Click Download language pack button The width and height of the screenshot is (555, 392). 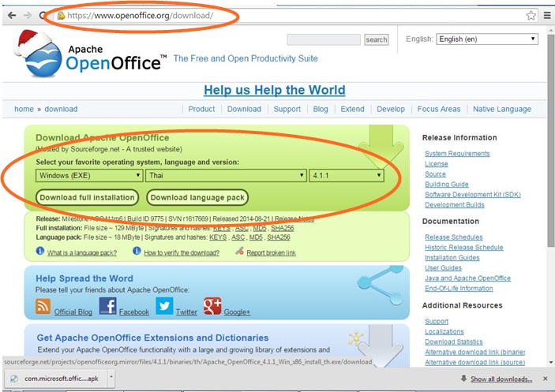(197, 197)
